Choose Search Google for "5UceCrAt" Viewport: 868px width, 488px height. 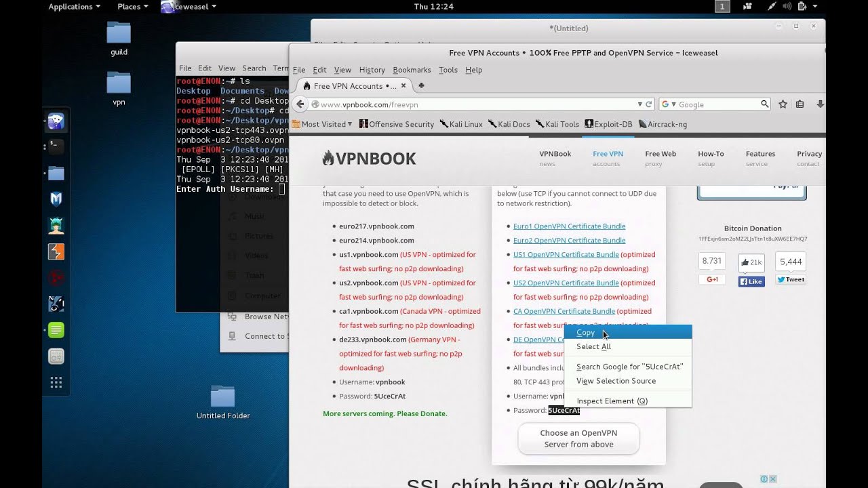point(628,367)
